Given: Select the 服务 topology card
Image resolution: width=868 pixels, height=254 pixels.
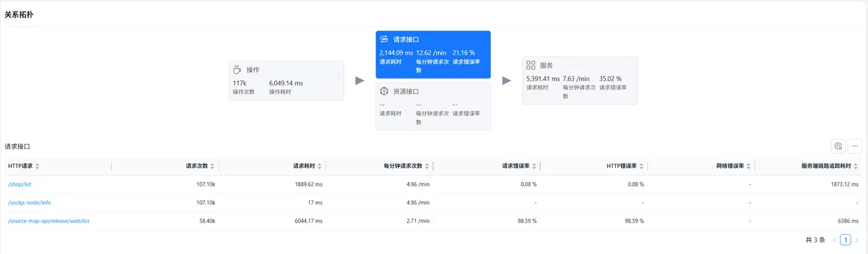Looking at the screenshot, I should pos(579,81).
